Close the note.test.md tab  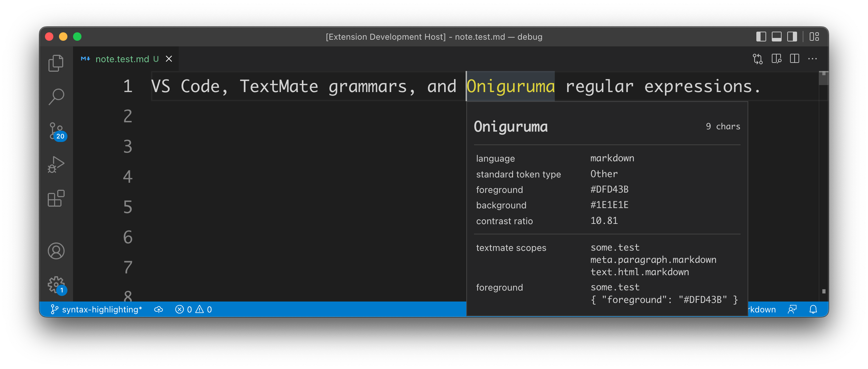[169, 59]
